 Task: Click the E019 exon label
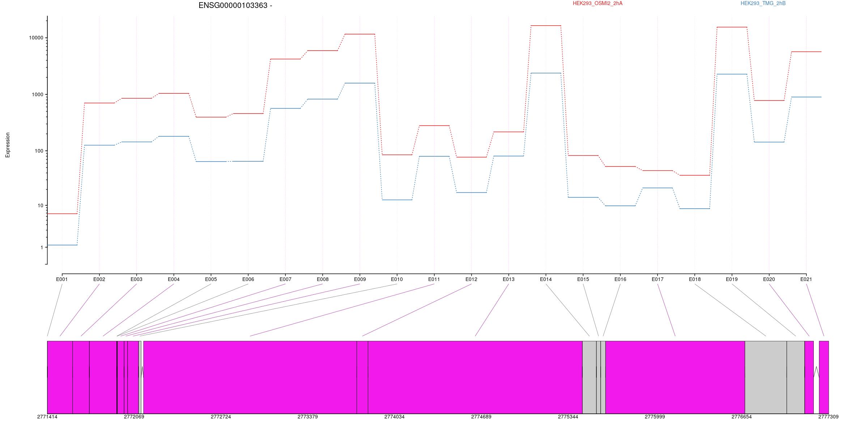click(732, 279)
